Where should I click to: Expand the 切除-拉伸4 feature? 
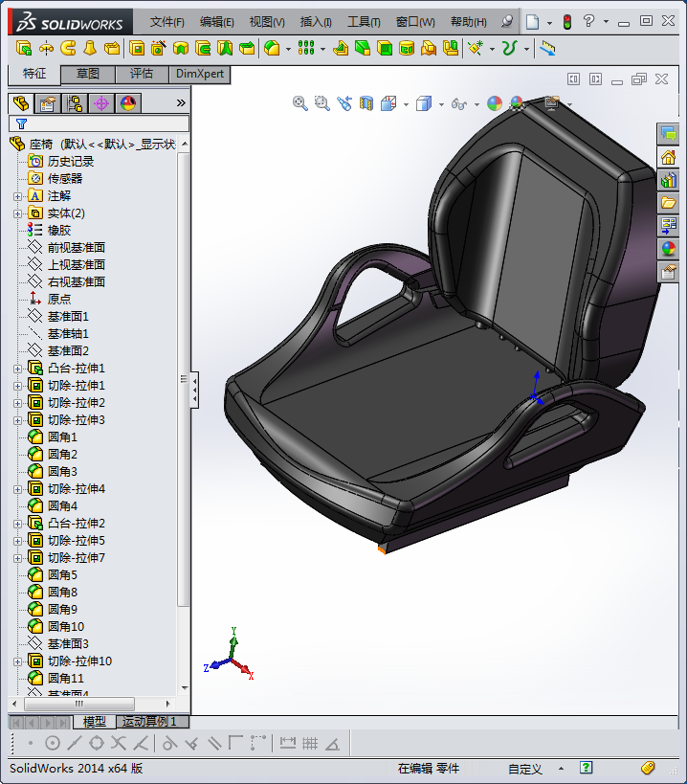17,489
